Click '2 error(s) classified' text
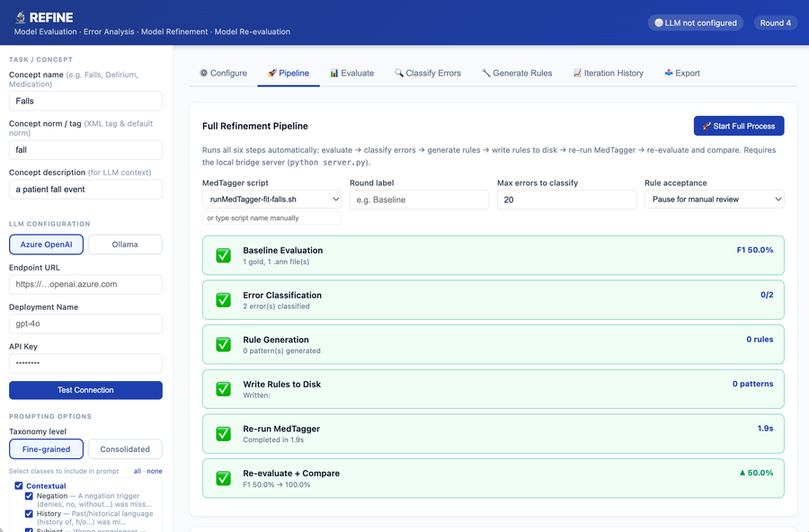809x532 pixels. (x=276, y=306)
